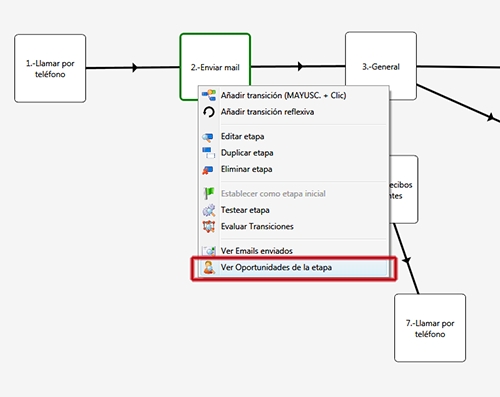Click the Editar etapa icon
The height and width of the screenshot is (397, 500).
[x=208, y=137]
